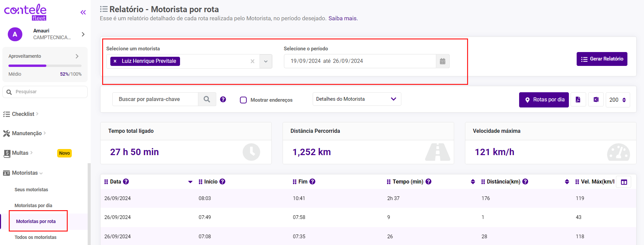644x245 pixels.
Task: Sort table by Distância(km) column
Action: 567,182
